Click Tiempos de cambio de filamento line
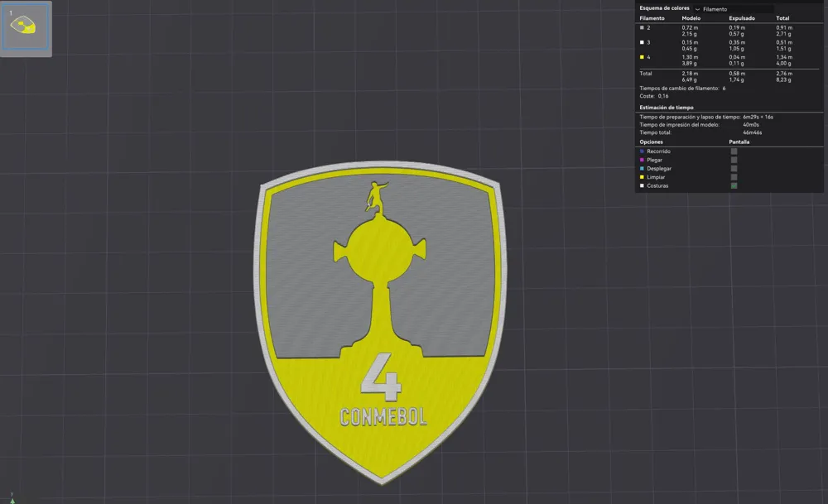The width and height of the screenshot is (828, 504). pos(682,88)
